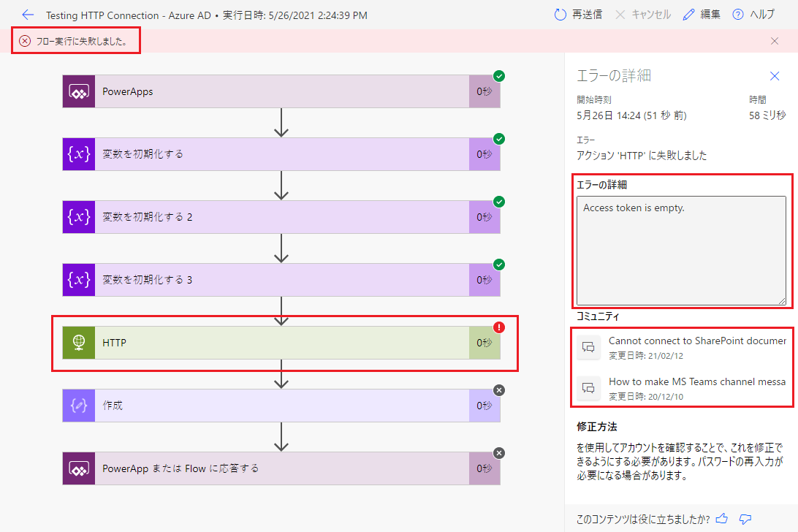Click the PowerApps icon of response step
Screen dimensions: 798x532
point(79,468)
